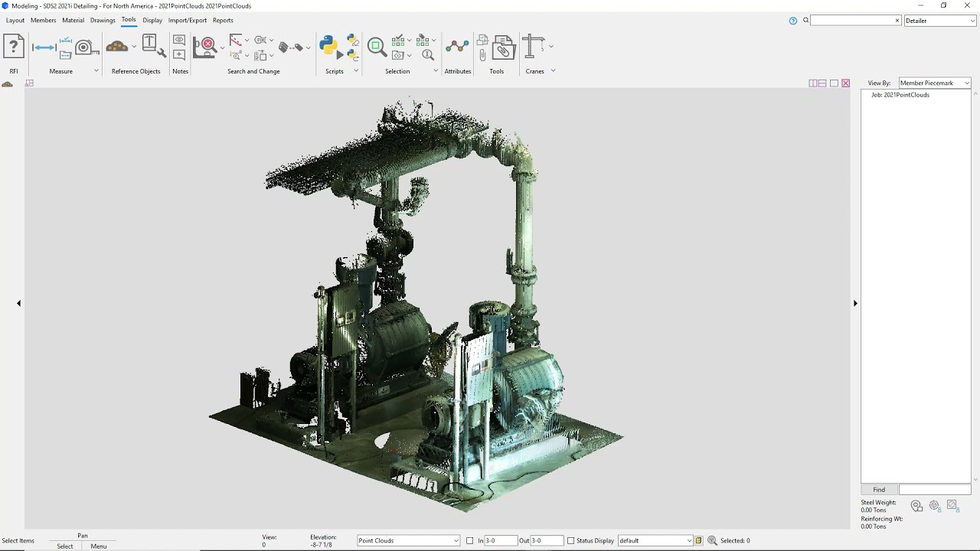
Task: Select the blue double-arrow Measure tool
Action: pos(44,47)
